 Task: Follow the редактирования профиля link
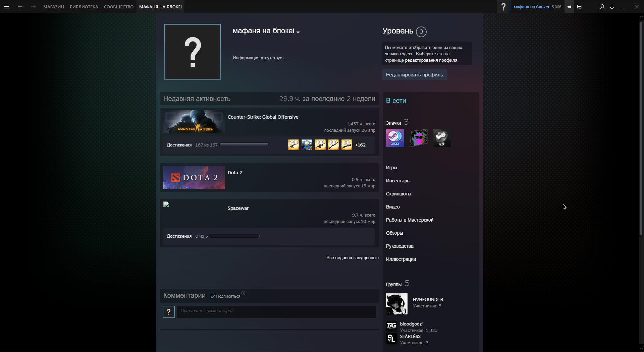[x=431, y=60]
